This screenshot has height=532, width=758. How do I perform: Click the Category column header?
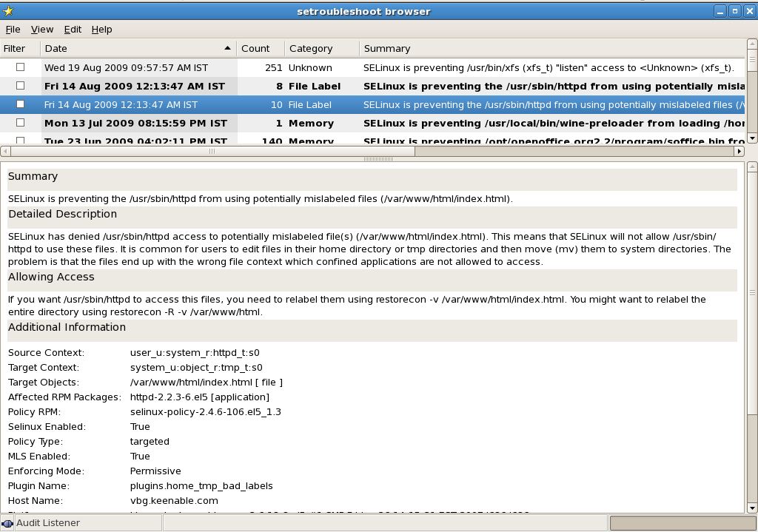click(311, 49)
